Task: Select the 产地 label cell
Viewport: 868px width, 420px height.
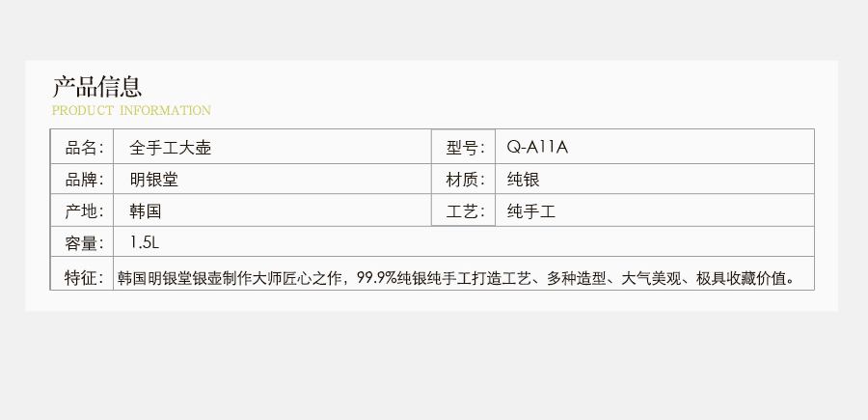Action: 83,210
